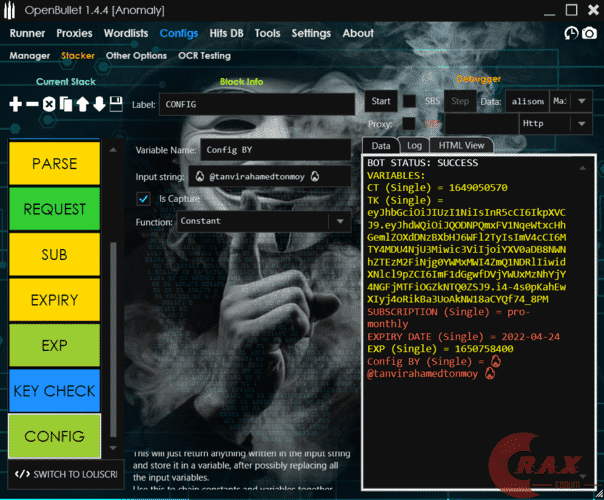Click the minus icon to remove selected block
The image size is (604, 500).
[32, 104]
